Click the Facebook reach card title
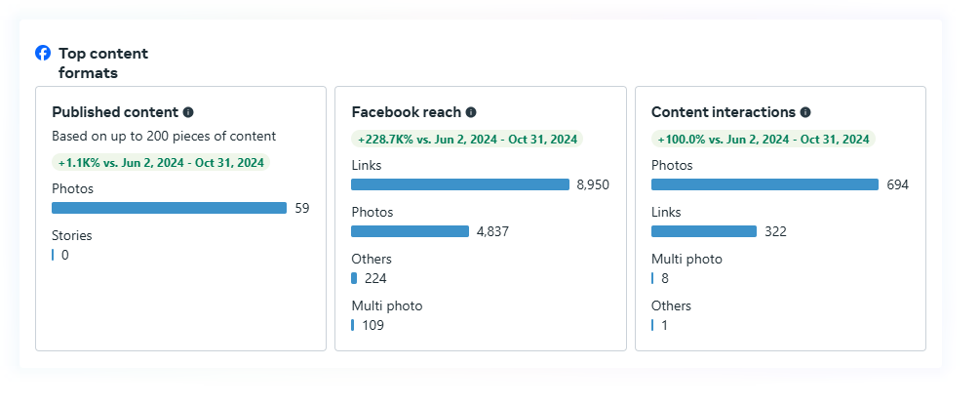 pyautogui.click(x=406, y=112)
